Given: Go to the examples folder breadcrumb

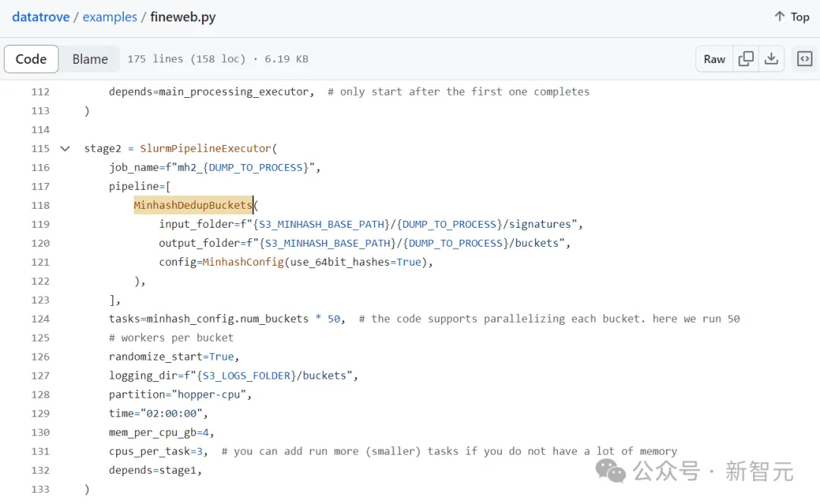Looking at the screenshot, I should pos(110,17).
